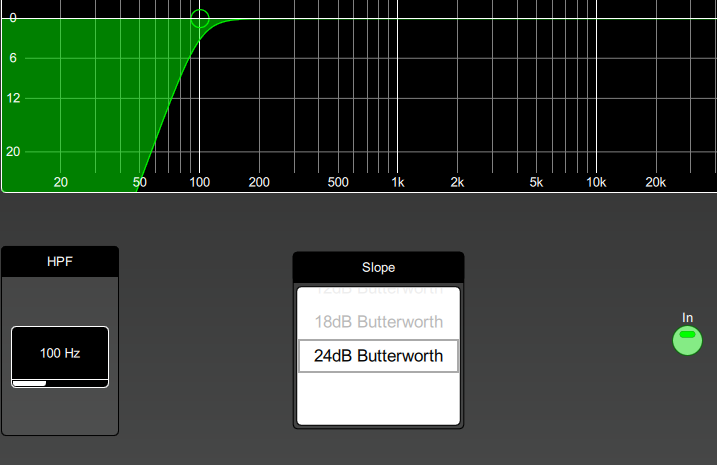This screenshot has height=465, width=717.
Task: Click the 100 Hz frequency value field
Action: 60,353
